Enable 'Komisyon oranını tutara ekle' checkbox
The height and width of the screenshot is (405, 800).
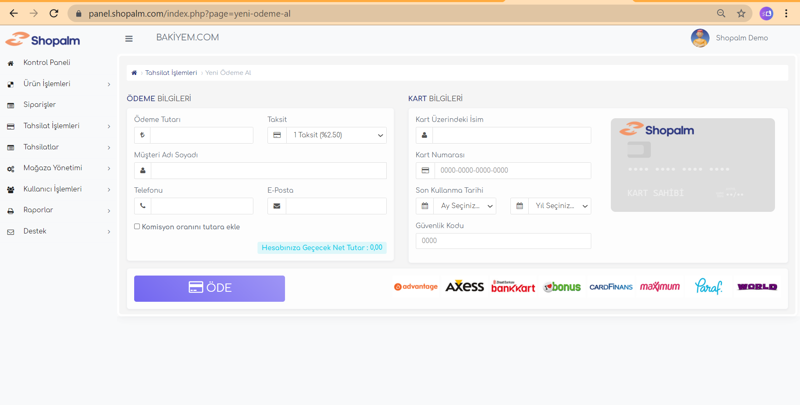coord(137,227)
